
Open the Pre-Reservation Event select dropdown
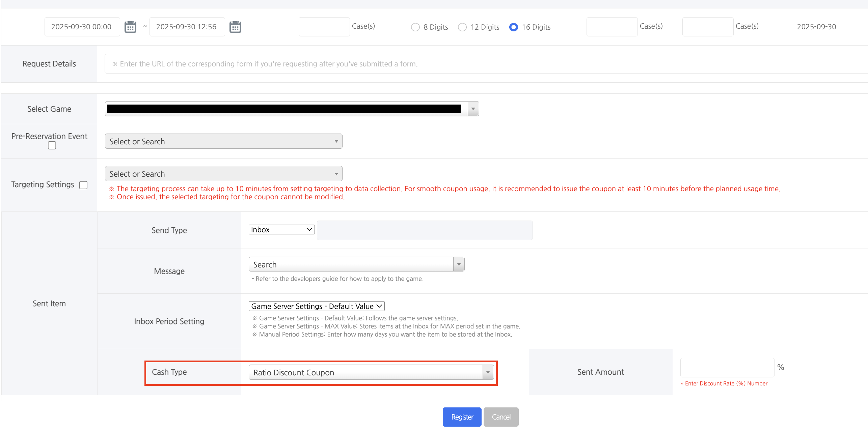tap(223, 141)
